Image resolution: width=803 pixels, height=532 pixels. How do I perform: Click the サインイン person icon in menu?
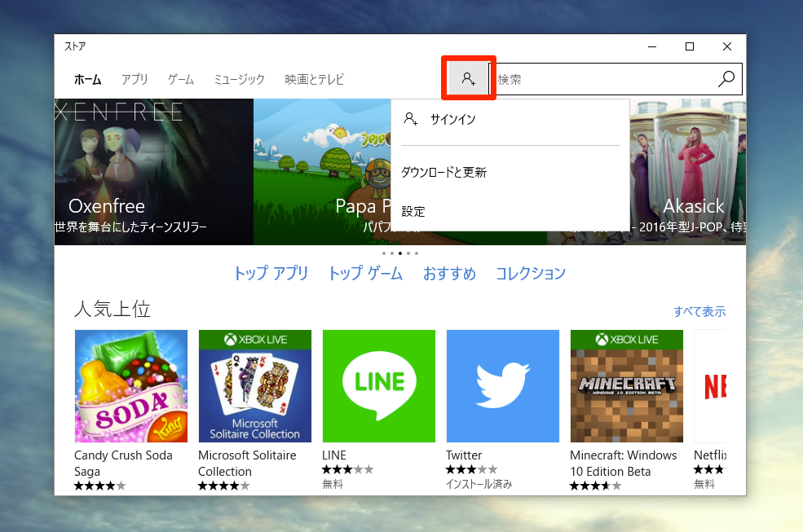(x=411, y=119)
